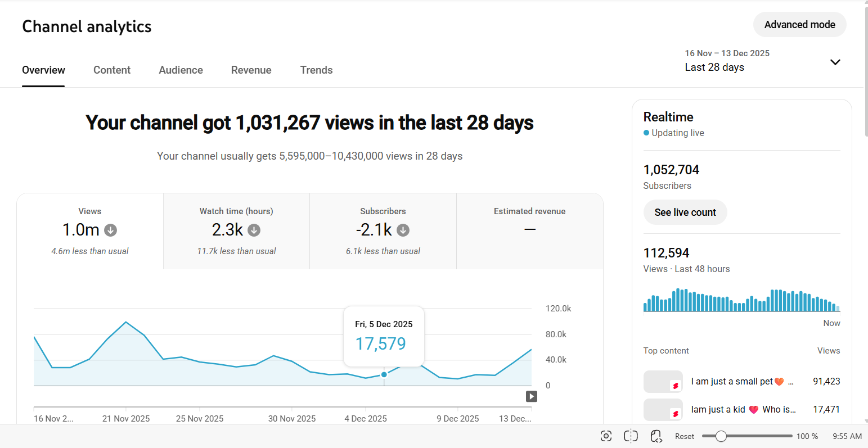Open 'Iam just a kid' video thumbnail
The height and width of the screenshot is (448, 868).
(663, 410)
